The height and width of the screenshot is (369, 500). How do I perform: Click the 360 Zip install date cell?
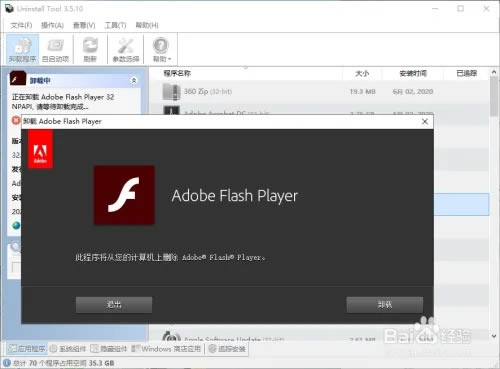point(413,91)
